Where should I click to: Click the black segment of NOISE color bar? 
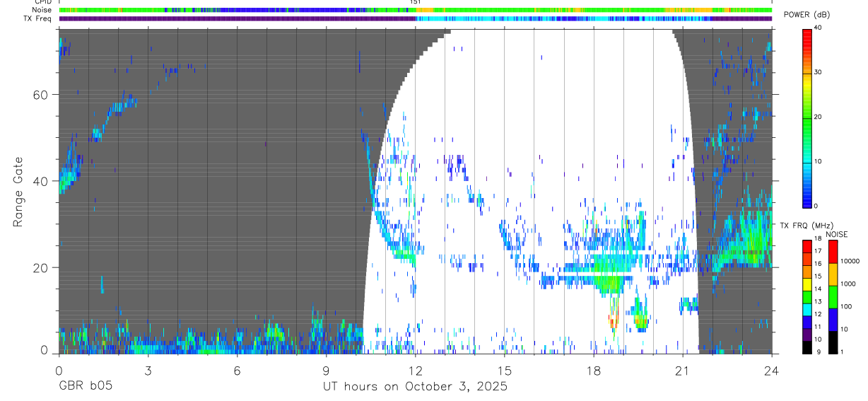click(833, 342)
